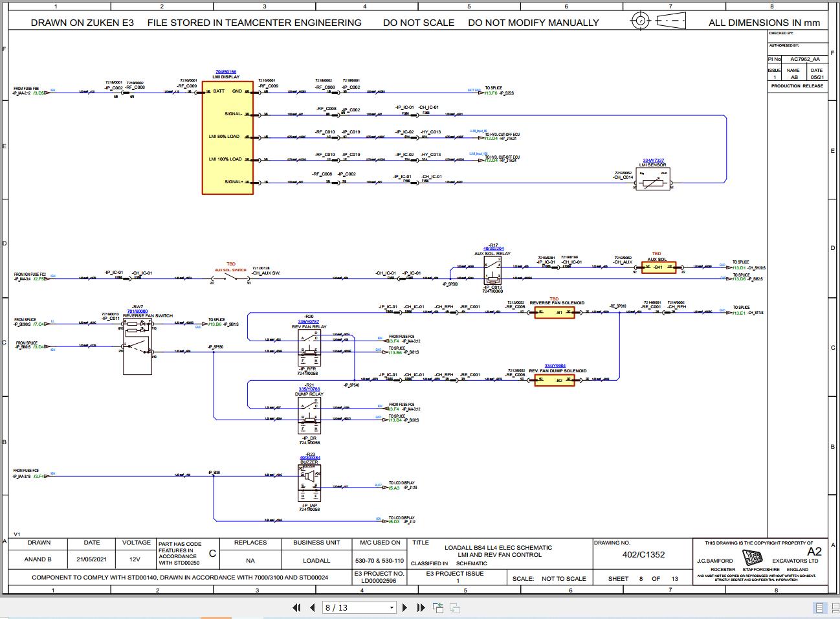Click the projection symbol in header

pos(659,21)
